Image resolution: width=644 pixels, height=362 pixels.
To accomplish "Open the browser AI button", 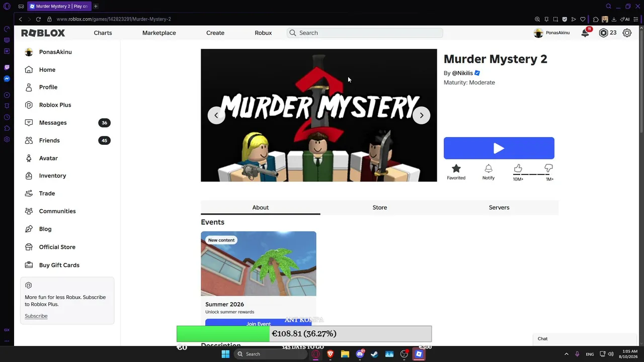I will [x=625, y=19].
